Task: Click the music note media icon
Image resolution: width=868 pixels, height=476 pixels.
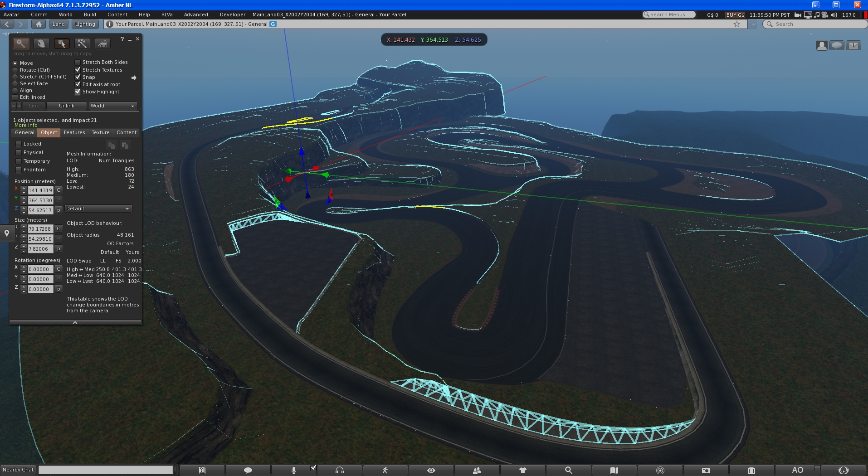Action: point(817,15)
